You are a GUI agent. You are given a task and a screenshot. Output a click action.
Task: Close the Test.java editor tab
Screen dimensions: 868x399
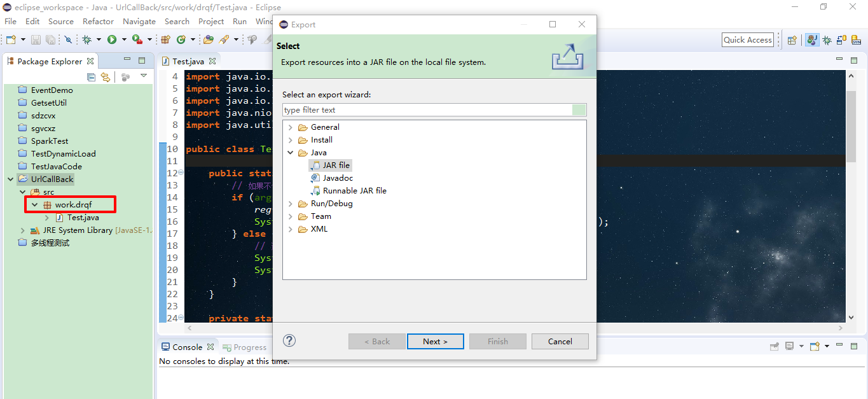click(212, 61)
